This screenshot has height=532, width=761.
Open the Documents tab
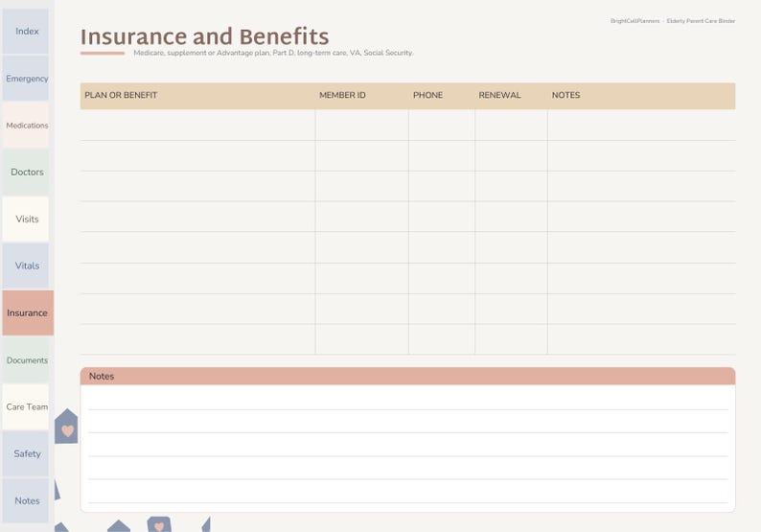coord(26,359)
